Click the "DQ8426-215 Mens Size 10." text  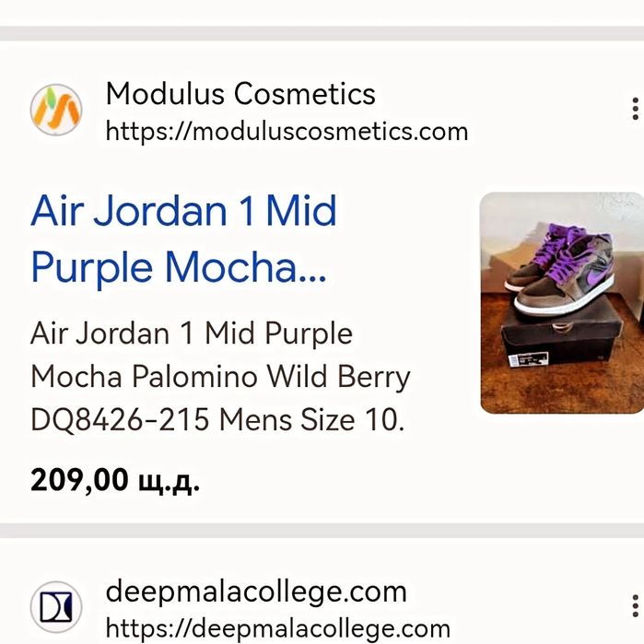click(x=217, y=420)
